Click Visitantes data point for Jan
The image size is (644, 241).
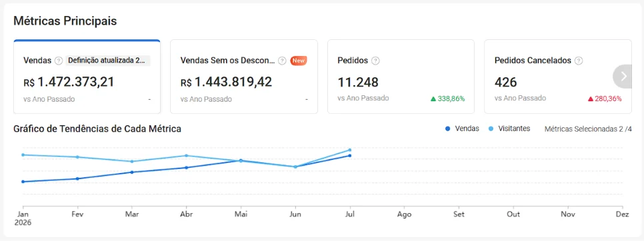click(x=23, y=155)
